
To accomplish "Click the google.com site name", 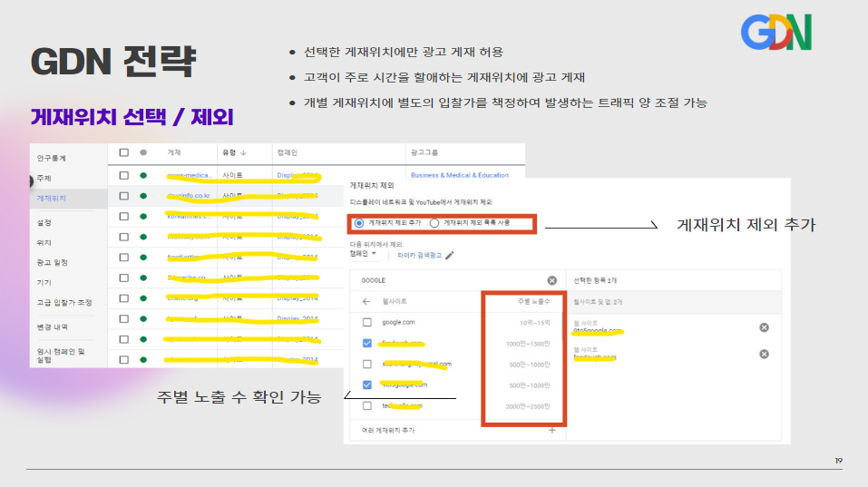I will pyautogui.click(x=398, y=322).
